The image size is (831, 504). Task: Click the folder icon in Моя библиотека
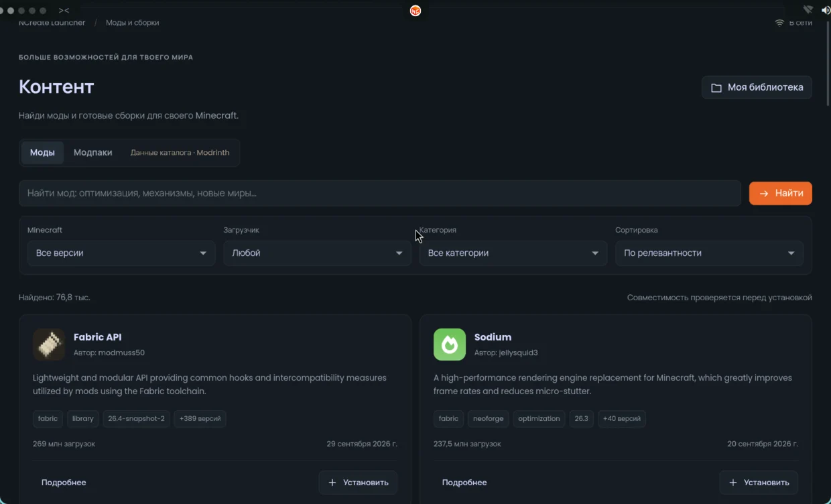pyautogui.click(x=716, y=88)
